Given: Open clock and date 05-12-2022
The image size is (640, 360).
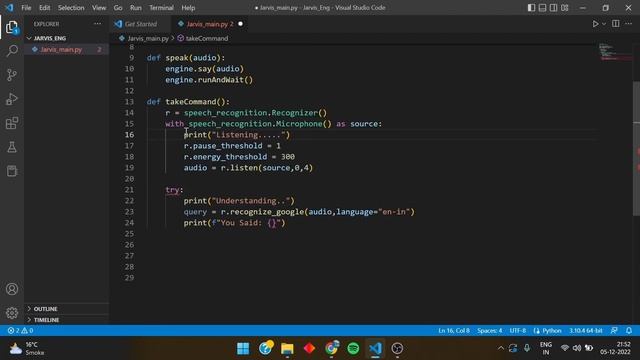Looking at the screenshot, I should point(615,348).
